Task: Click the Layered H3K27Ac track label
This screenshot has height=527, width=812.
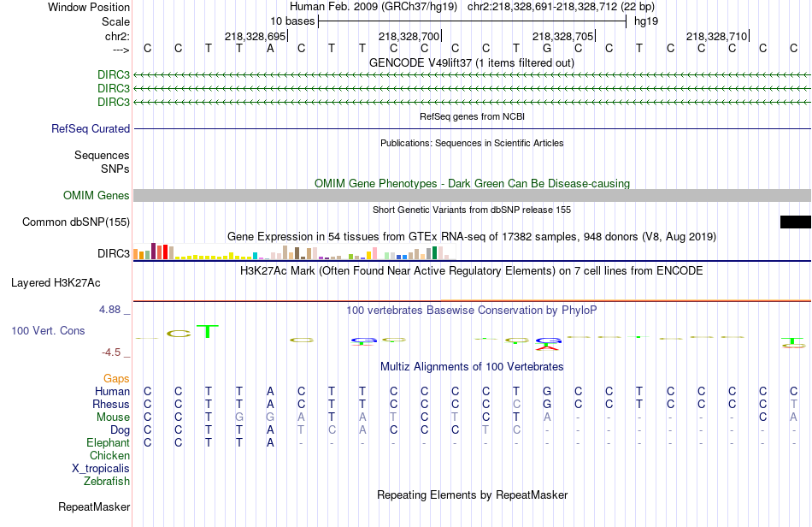Action: [56, 283]
